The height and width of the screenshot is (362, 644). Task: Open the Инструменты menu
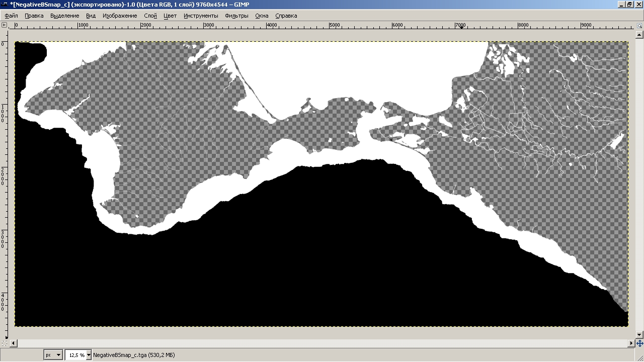click(x=201, y=16)
